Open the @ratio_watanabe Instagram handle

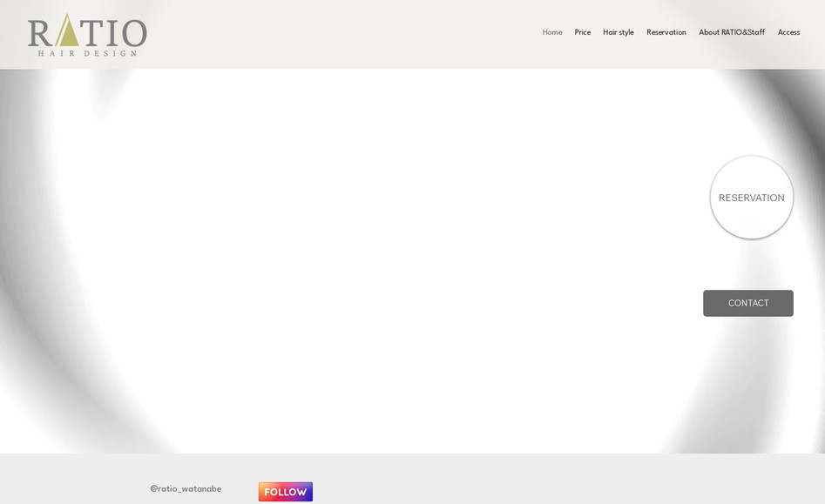click(x=186, y=489)
